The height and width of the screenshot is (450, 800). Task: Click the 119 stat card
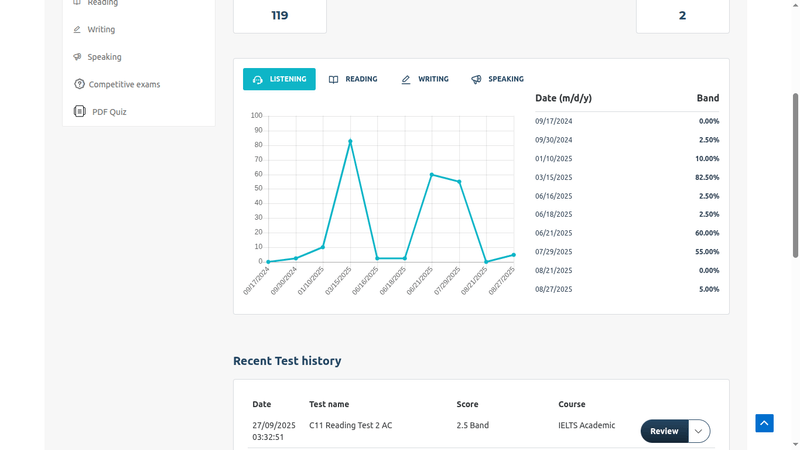[x=280, y=16]
